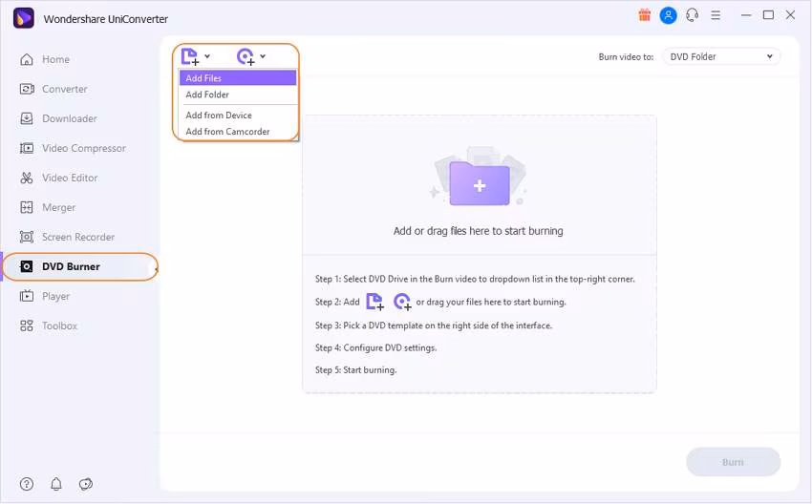This screenshot has width=812, height=504.
Task: Click the Video Editor scissors icon
Action: [x=27, y=178]
